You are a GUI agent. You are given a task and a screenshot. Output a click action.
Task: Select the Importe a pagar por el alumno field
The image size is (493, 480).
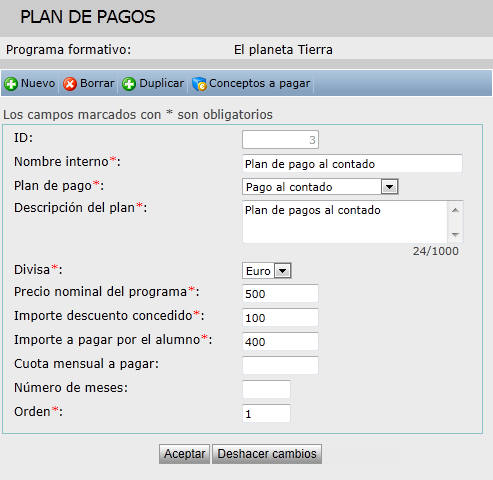[280, 342]
